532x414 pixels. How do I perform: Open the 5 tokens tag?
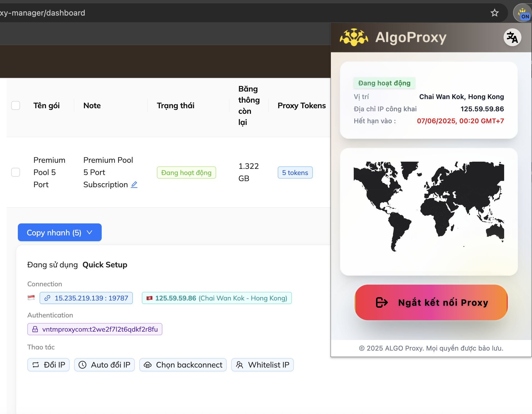(295, 172)
